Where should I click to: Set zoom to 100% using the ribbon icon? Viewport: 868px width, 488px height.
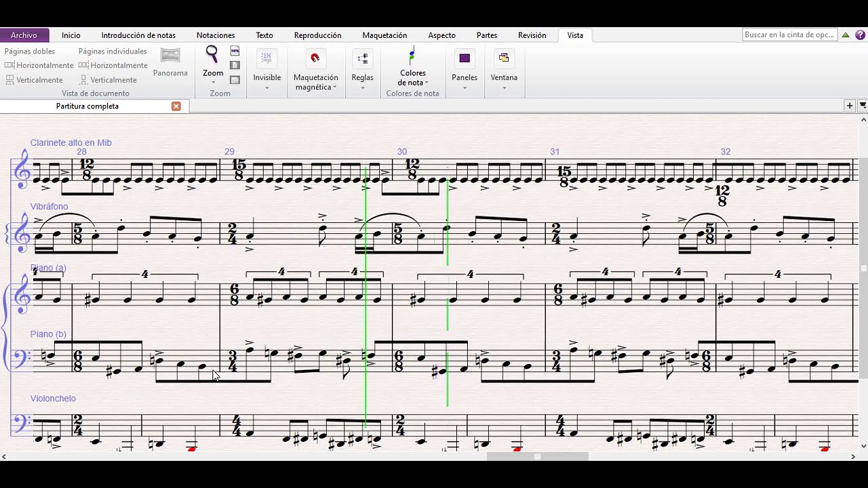pyautogui.click(x=235, y=51)
